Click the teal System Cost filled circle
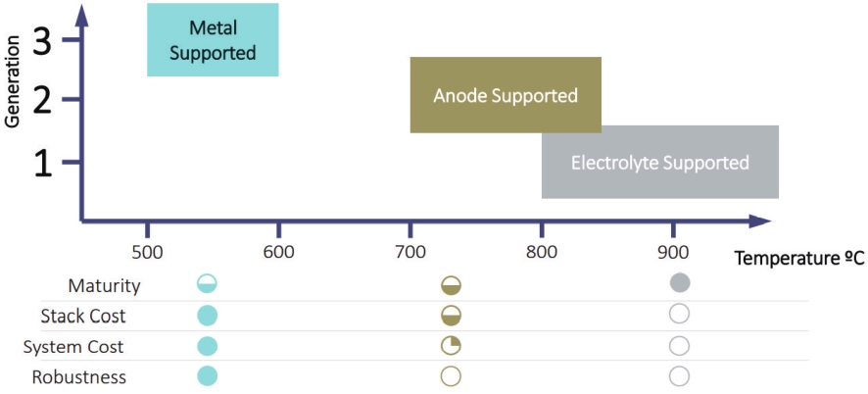 pyautogui.click(x=207, y=346)
